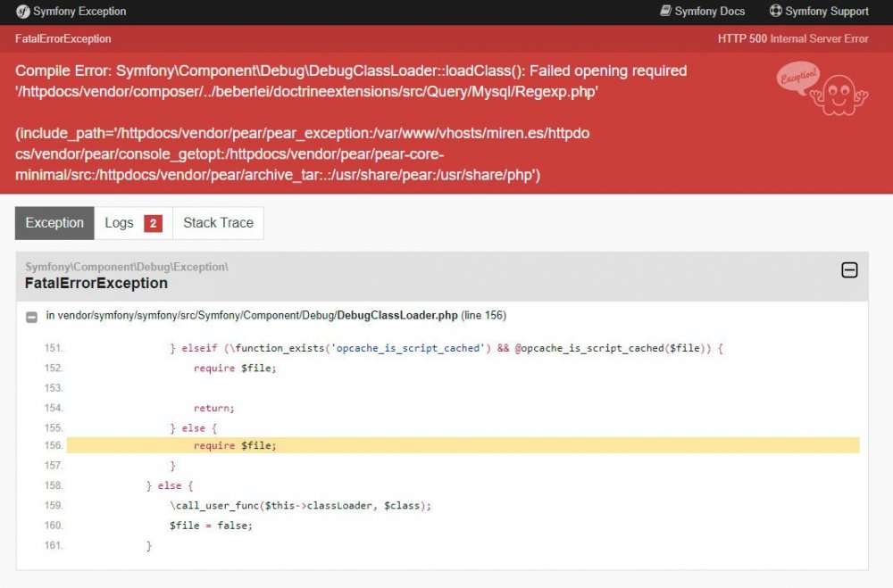Open the Symfony Docs link
This screenshot has width=893, height=588.
tap(702, 12)
